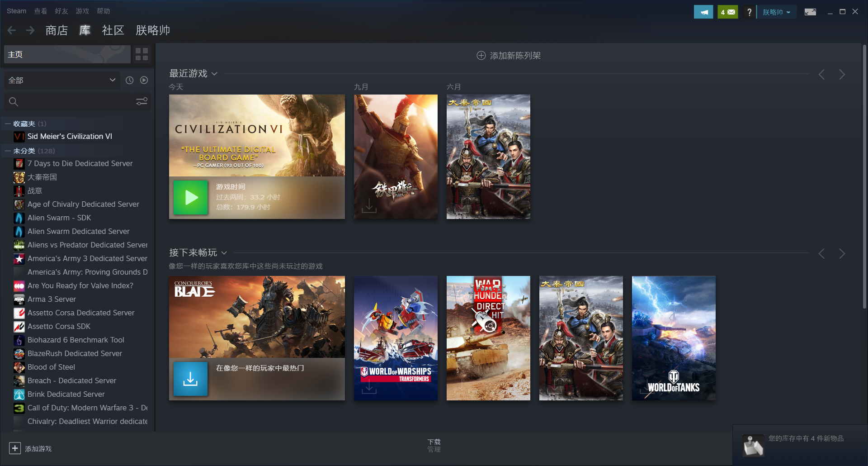Select Sid Meier's Civilization VI in list
This screenshot has width=868, height=466.
[70, 136]
